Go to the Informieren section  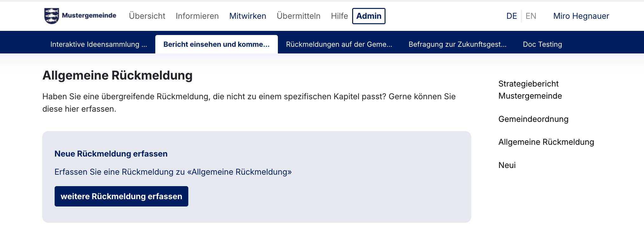197,16
